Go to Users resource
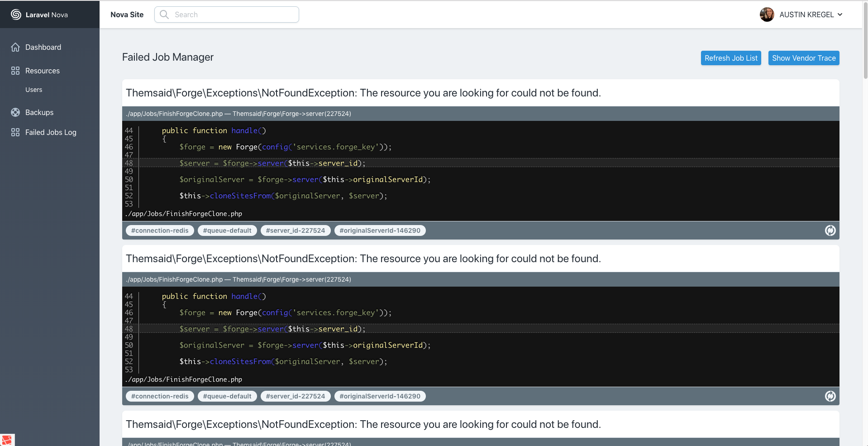Image resolution: width=868 pixels, height=446 pixels. (34, 90)
